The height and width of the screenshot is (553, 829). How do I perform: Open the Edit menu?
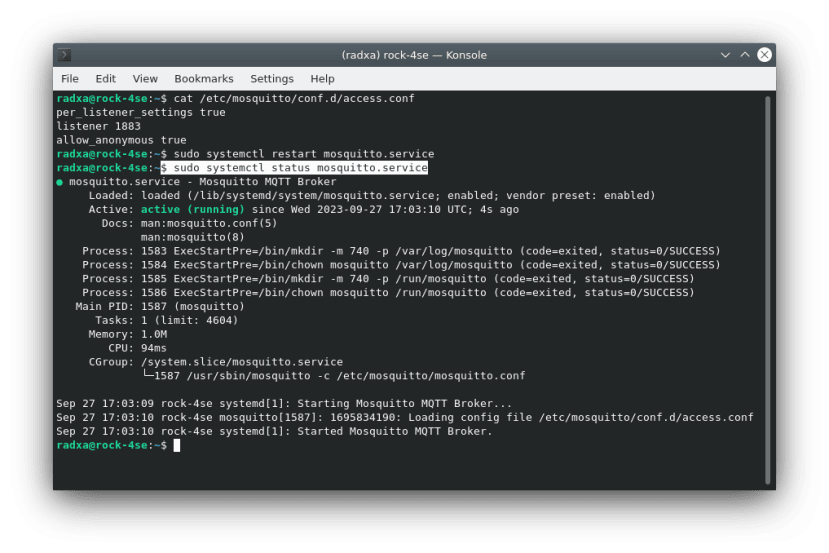tap(105, 79)
